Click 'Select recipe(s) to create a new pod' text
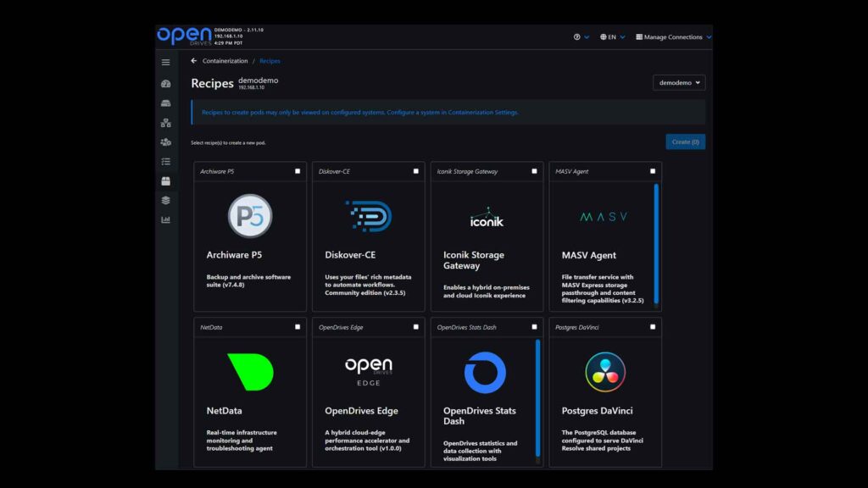868x488 pixels. tap(228, 142)
